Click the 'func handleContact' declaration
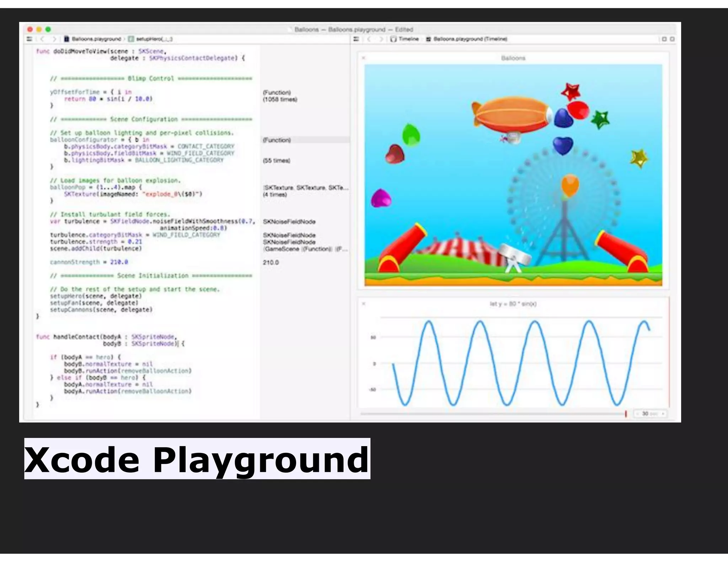Screen dimensions: 728x562 pos(106,336)
